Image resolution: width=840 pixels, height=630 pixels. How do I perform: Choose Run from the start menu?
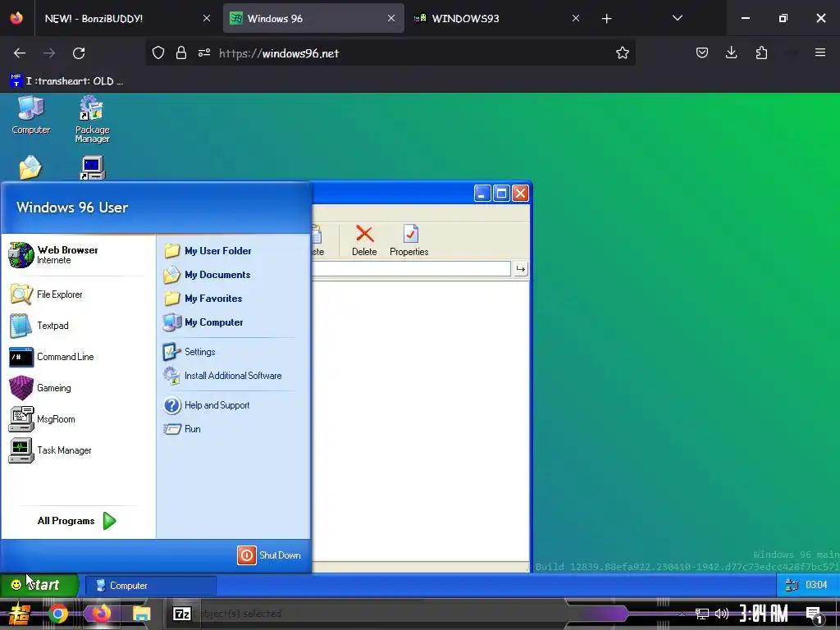182,428
